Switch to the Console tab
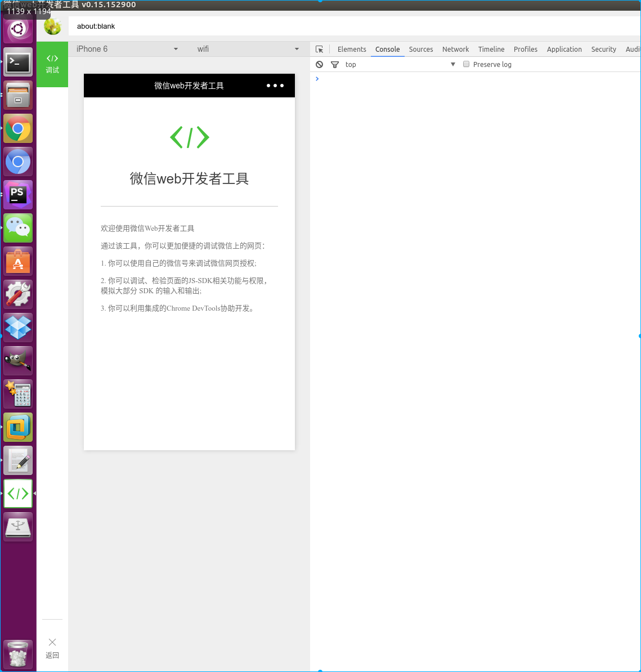Viewport: 641px width, 672px height. coord(387,50)
